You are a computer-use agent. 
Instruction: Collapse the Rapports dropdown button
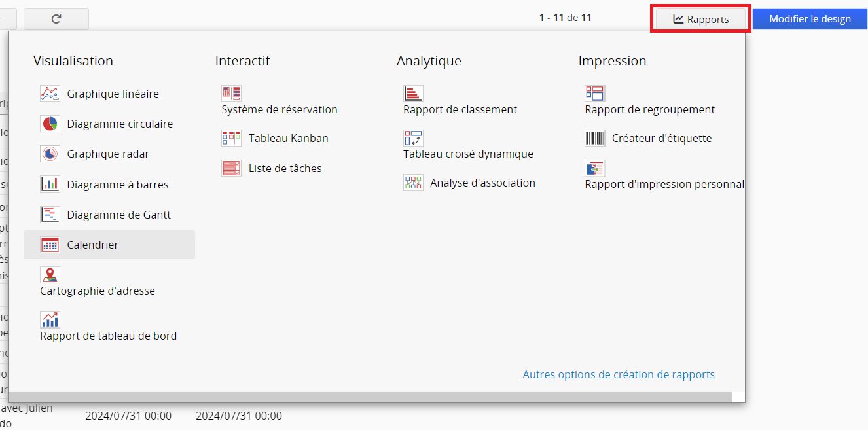[700, 19]
